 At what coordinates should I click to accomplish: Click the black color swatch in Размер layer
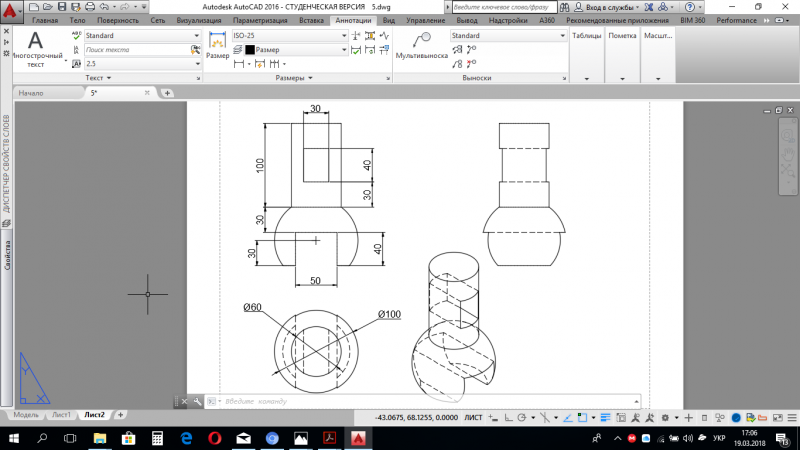coord(249,49)
